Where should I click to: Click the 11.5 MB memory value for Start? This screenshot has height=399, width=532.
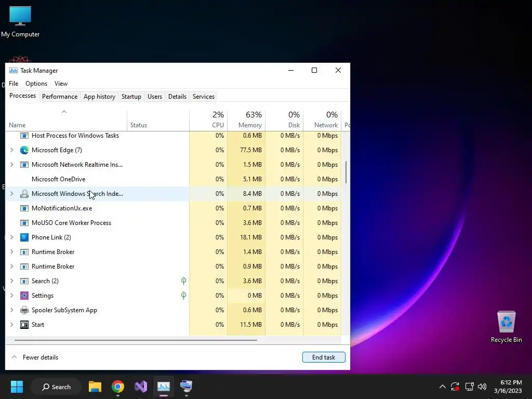click(251, 325)
